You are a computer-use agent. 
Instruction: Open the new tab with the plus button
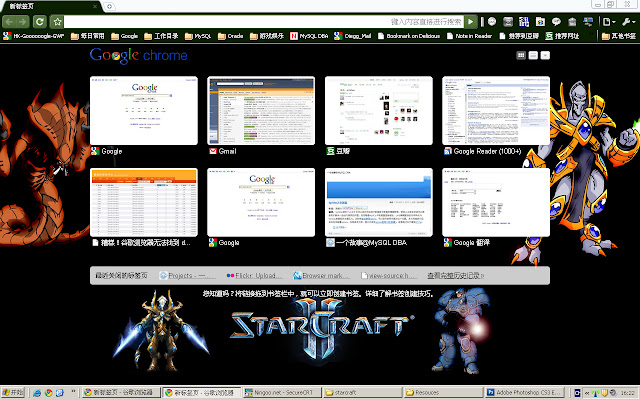point(109,6)
